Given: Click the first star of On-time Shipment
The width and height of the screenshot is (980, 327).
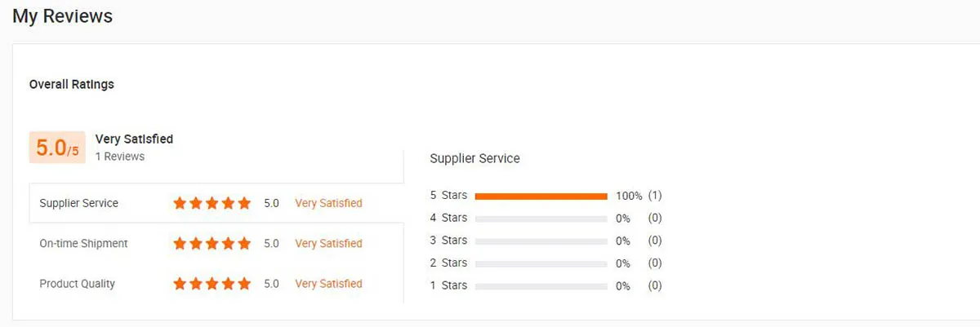Looking at the screenshot, I should click(x=180, y=243).
